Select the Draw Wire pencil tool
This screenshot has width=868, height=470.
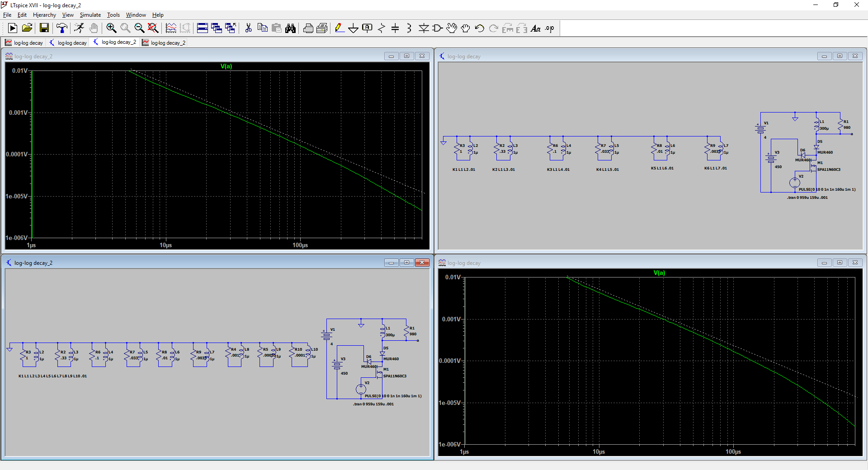tap(339, 28)
